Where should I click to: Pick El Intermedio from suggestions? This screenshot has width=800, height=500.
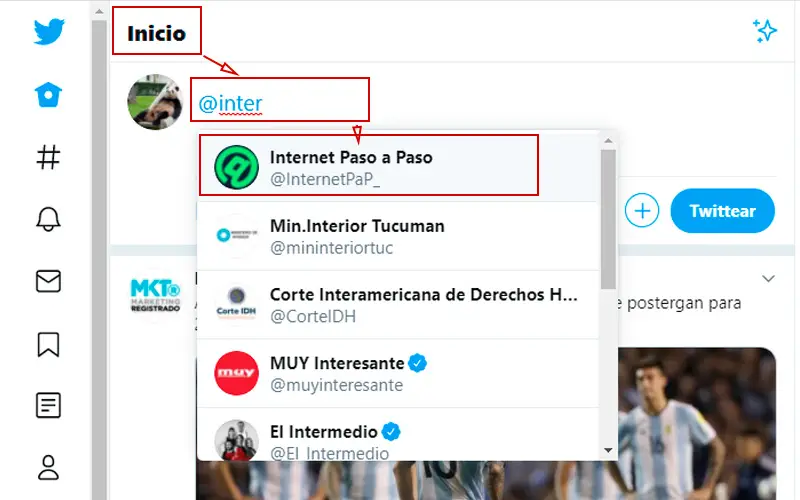[x=397, y=435]
